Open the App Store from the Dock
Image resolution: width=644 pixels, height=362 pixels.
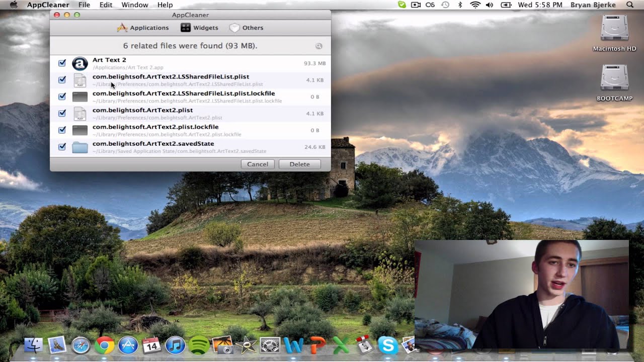tap(128, 345)
